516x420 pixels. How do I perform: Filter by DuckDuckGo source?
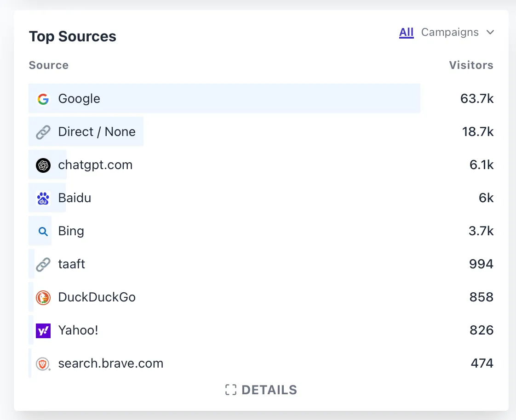97,297
